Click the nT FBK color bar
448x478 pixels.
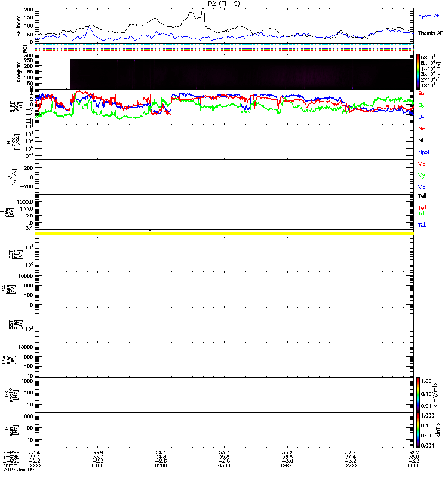click(x=418, y=430)
